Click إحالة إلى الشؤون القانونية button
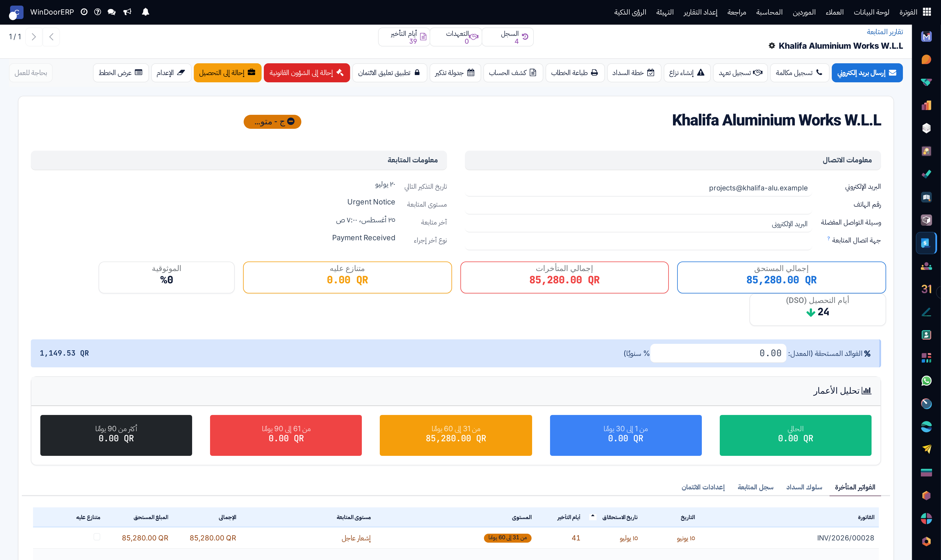The width and height of the screenshot is (941, 560). pyautogui.click(x=306, y=73)
